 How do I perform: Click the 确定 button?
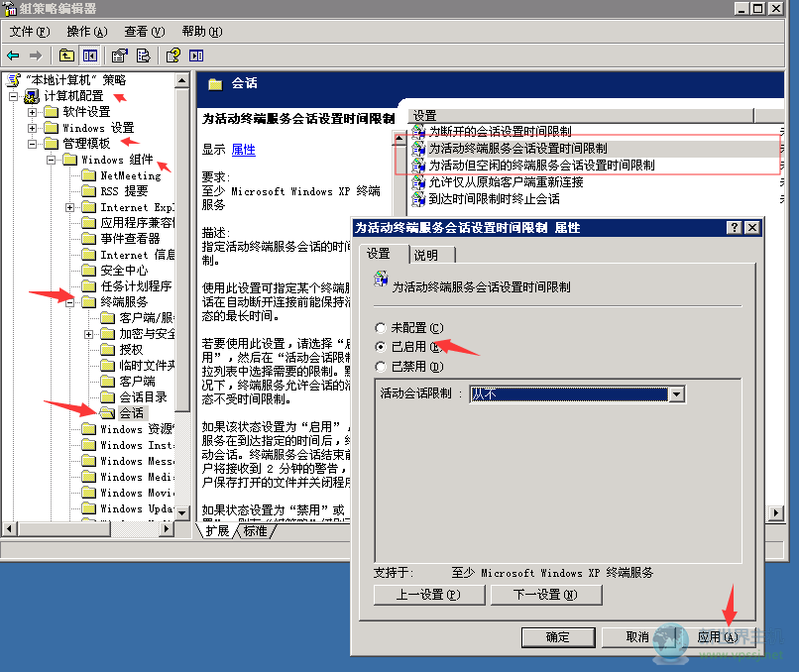tap(558, 637)
